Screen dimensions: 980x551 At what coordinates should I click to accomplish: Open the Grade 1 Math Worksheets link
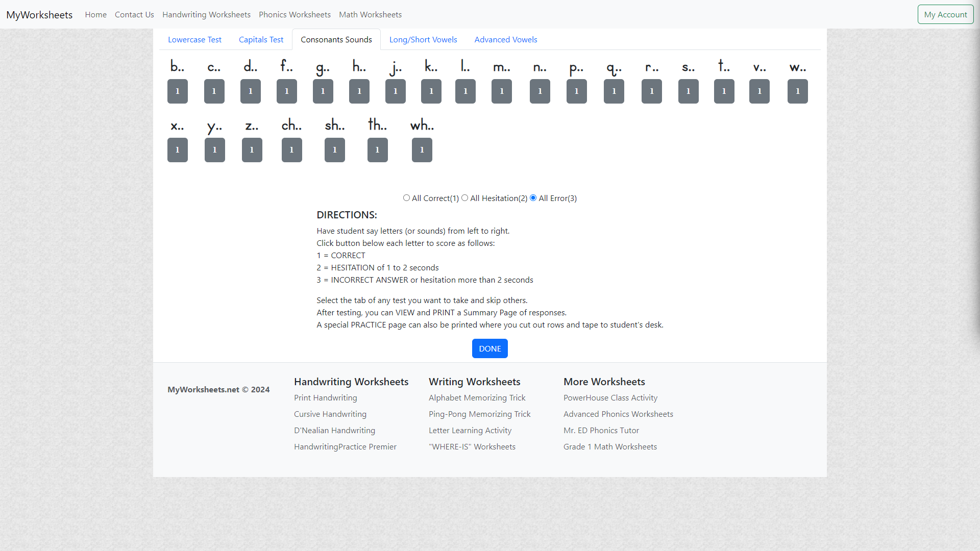tap(610, 447)
